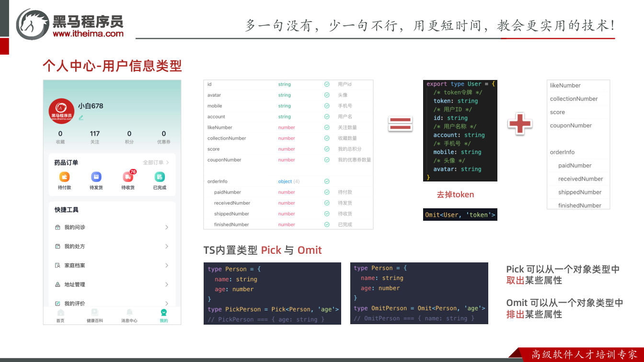The image size is (644, 362).
Task: Click the red 76 badge on 待收货
Action: click(x=133, y=171)
